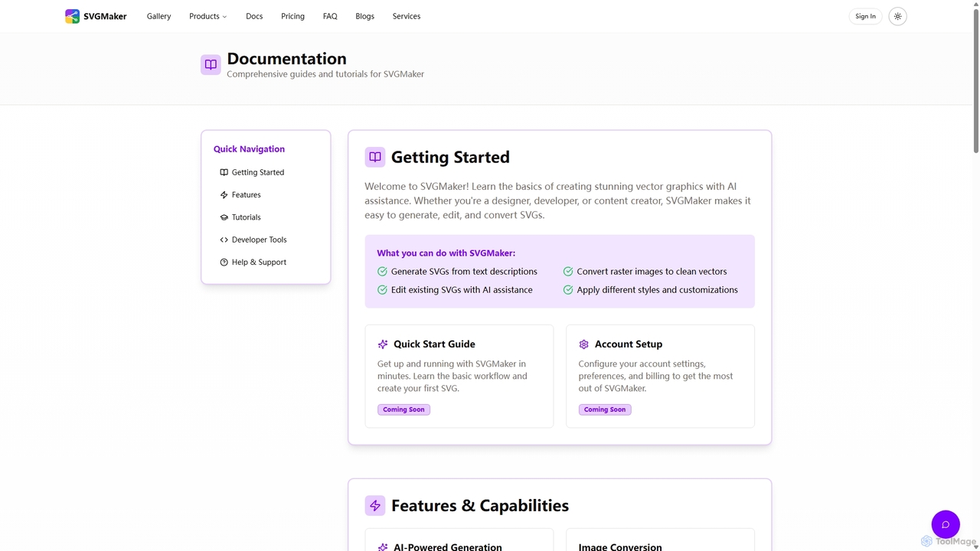Open the Quick Start Guide card title
This screenshot has height=551, width=980.
[434, 344]
